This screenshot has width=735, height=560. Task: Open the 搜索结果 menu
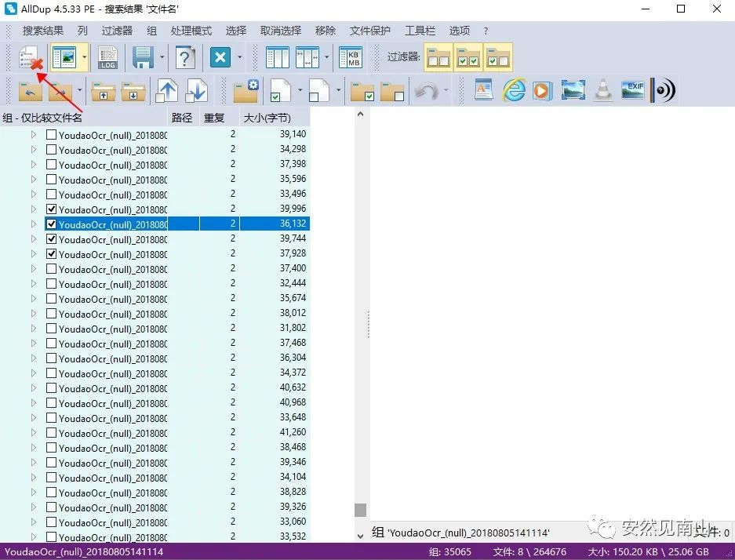click(43, 31)
